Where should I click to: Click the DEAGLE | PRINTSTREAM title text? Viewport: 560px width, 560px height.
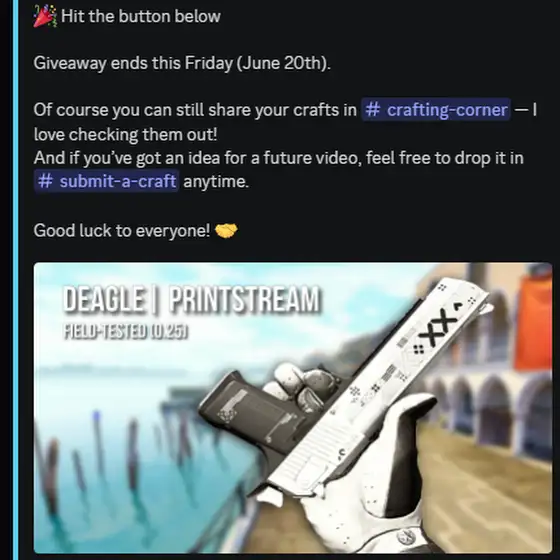191,299
